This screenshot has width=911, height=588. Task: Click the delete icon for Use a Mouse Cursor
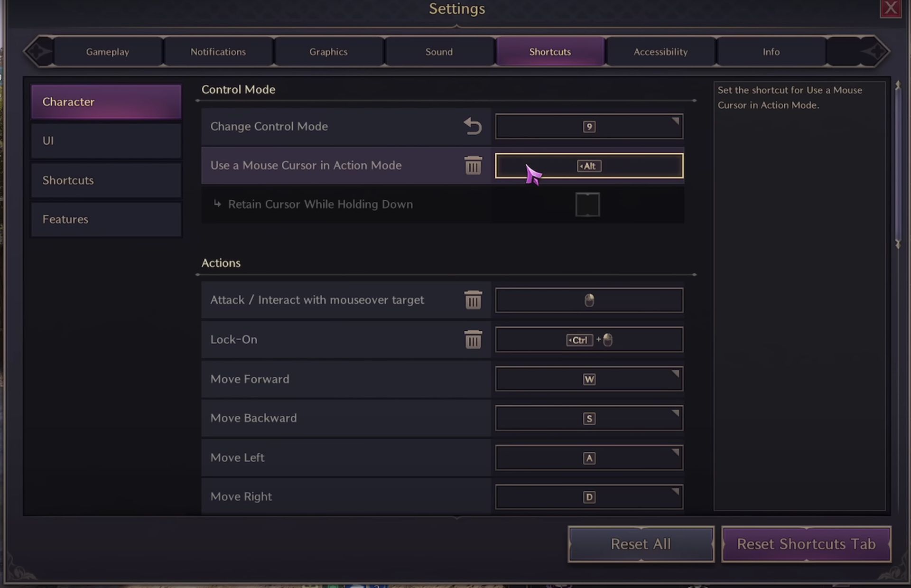pos(473,165)
